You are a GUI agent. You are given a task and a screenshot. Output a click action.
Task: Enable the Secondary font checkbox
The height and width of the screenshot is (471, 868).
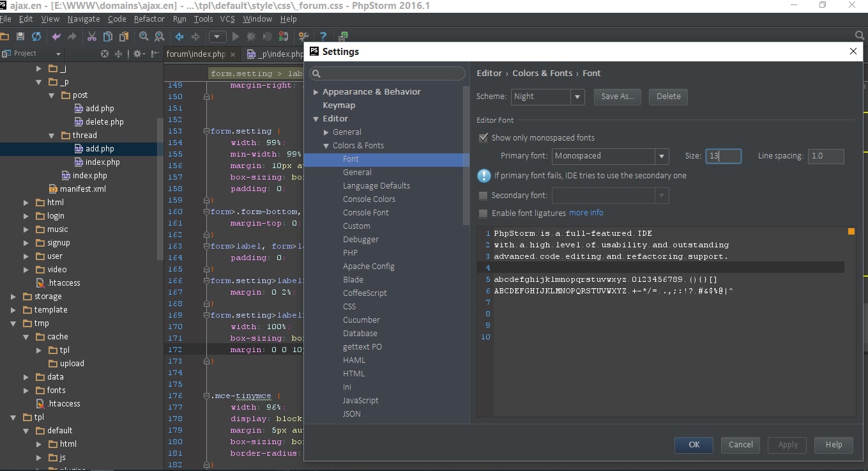[x=483, y=195]
